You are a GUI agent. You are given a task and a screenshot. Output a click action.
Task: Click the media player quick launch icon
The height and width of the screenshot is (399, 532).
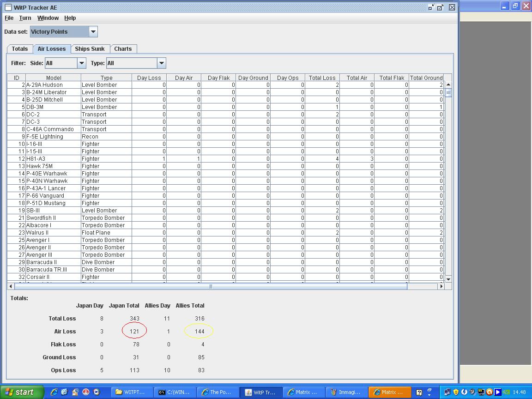pos(97,392)
